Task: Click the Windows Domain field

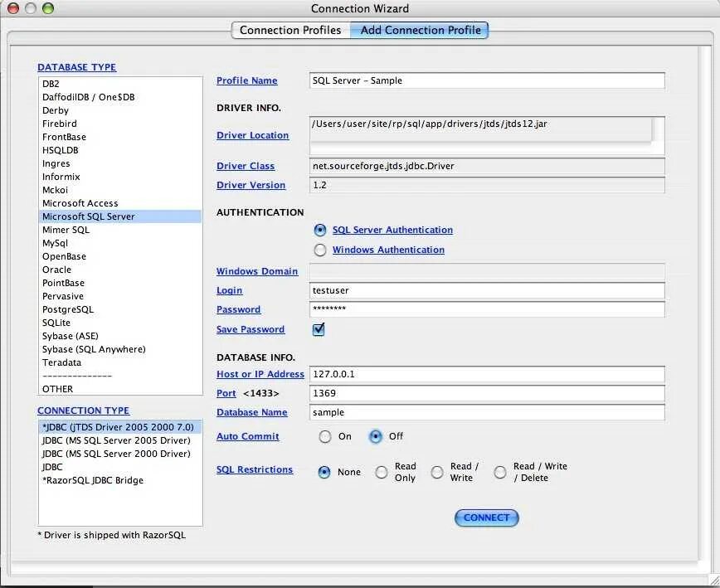Action: point(487,272)
